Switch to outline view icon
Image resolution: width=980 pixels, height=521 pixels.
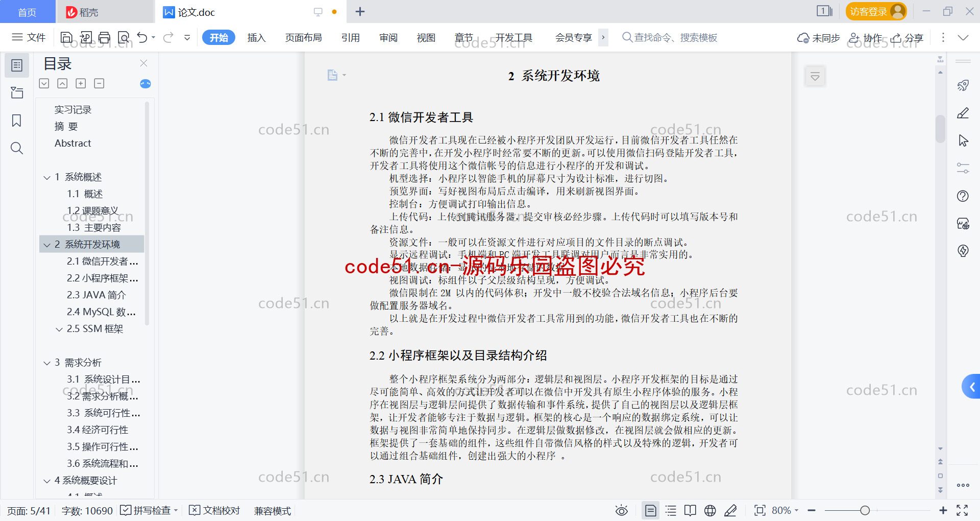click(x=671, y=510)
